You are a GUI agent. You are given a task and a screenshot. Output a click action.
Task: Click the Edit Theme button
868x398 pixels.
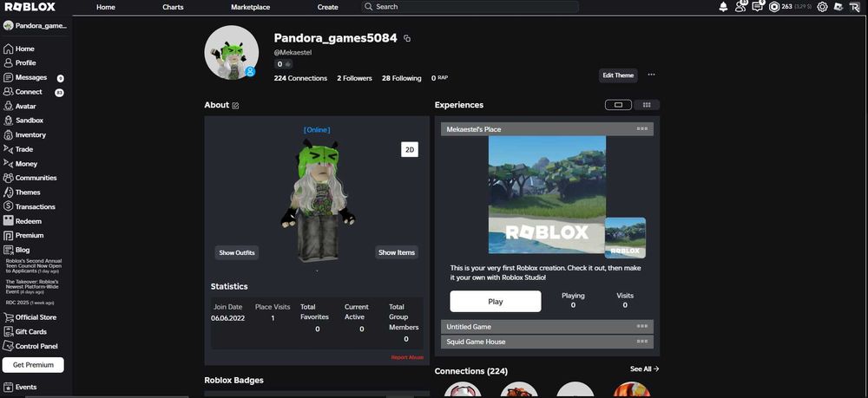[618, 75]
